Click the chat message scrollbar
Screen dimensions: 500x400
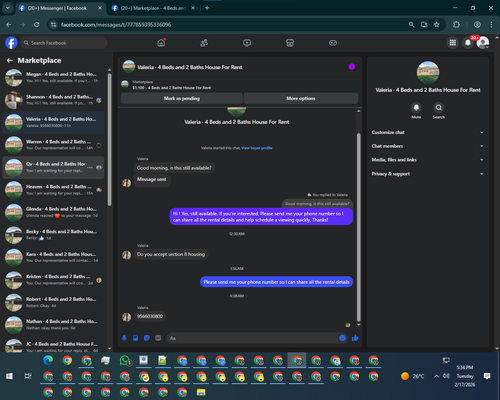[359, 227]
